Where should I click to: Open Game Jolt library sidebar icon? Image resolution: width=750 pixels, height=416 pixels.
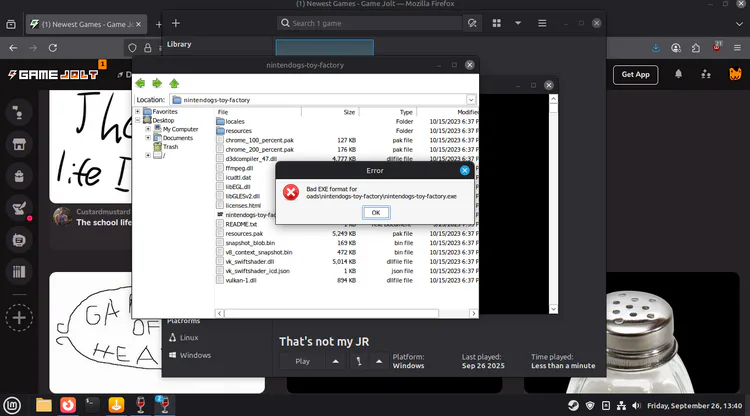pos(19,272)
